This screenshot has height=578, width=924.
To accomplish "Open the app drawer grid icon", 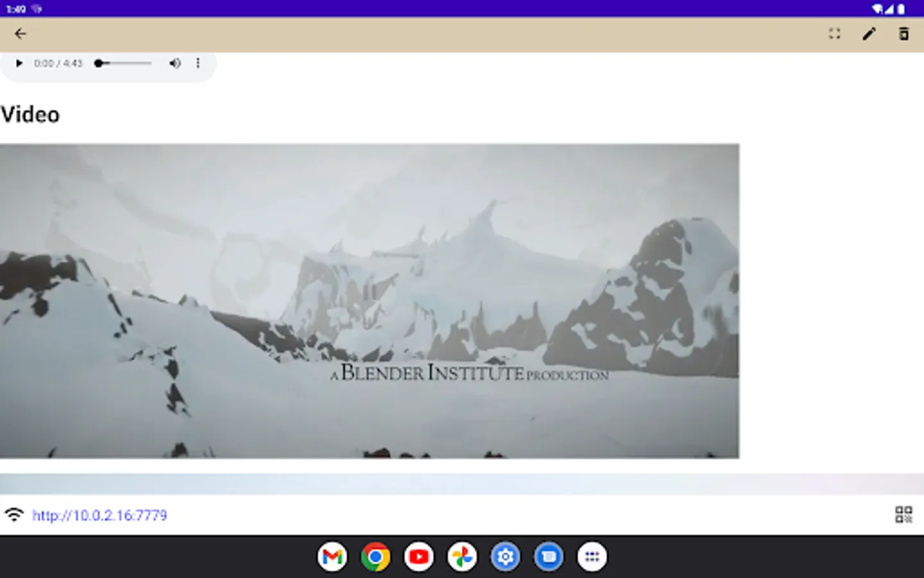I will pos(592,557).
